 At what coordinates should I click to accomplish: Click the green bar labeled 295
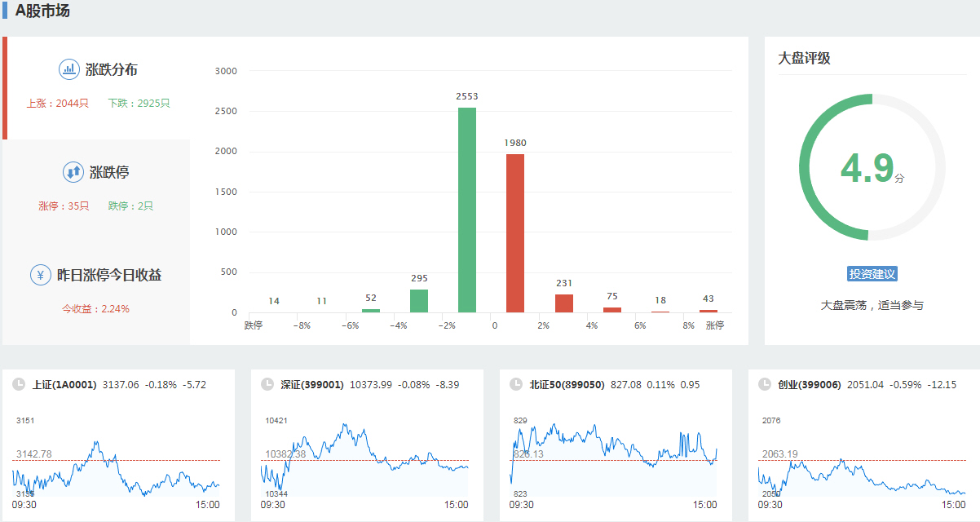[419, 301]
